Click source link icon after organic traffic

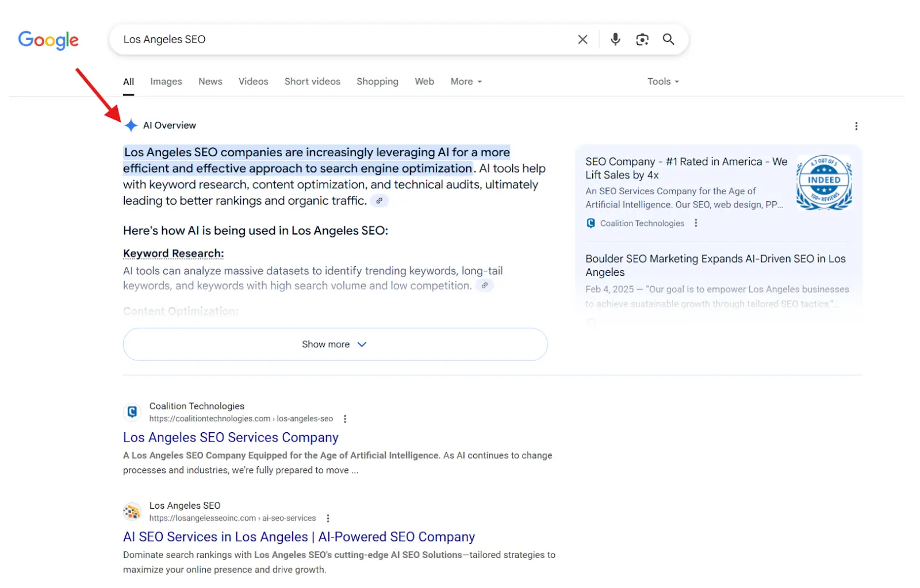coord(379,201)
